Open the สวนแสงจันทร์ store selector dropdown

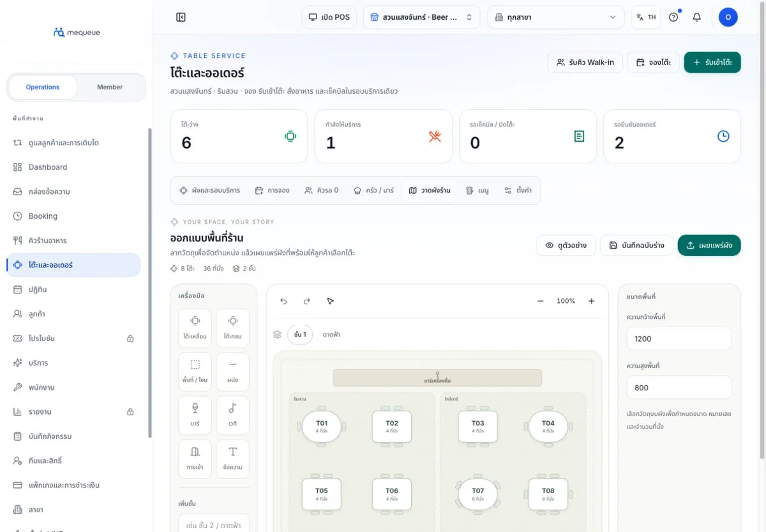(422, 17)
